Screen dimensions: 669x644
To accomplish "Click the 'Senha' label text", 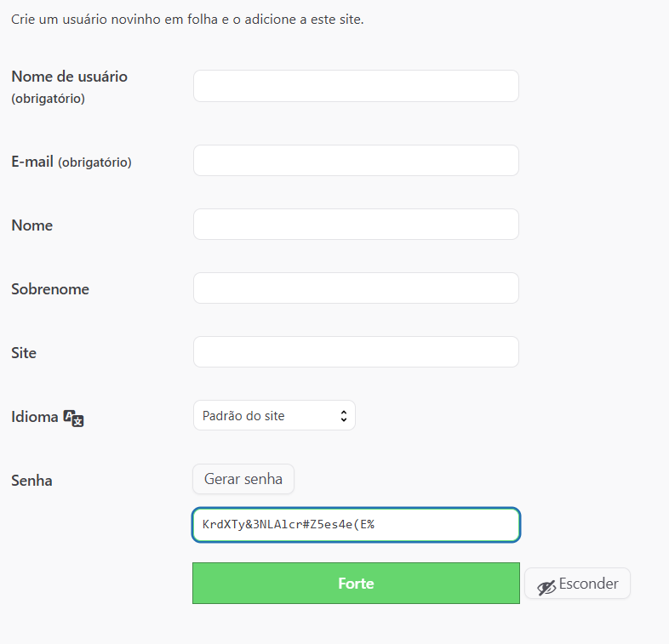I will click(31, 481).
